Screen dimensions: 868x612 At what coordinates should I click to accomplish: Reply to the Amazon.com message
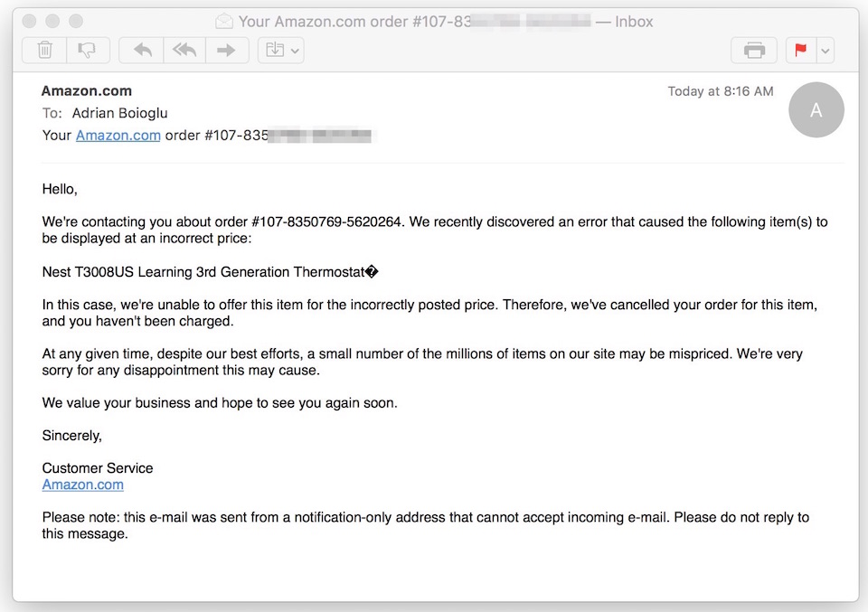click(x=142, y=51)
